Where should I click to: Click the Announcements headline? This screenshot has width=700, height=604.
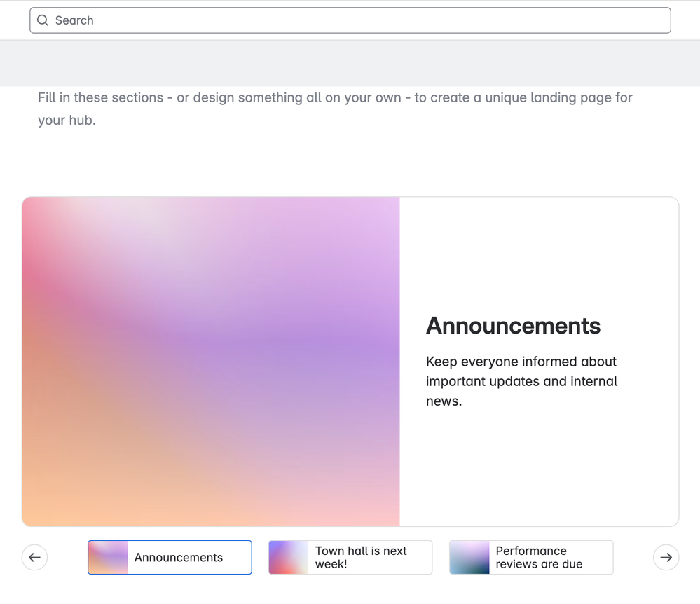click(513, 325)
